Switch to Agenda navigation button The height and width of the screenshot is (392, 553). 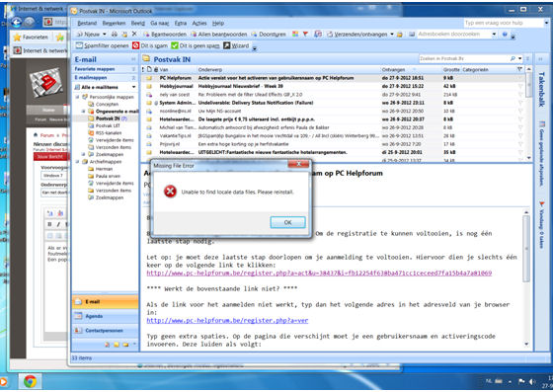[105, 316]
